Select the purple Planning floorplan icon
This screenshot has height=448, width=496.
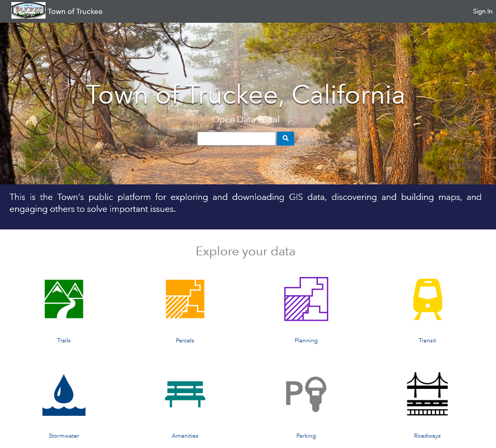pyautogui.click(x=306, y=299)
